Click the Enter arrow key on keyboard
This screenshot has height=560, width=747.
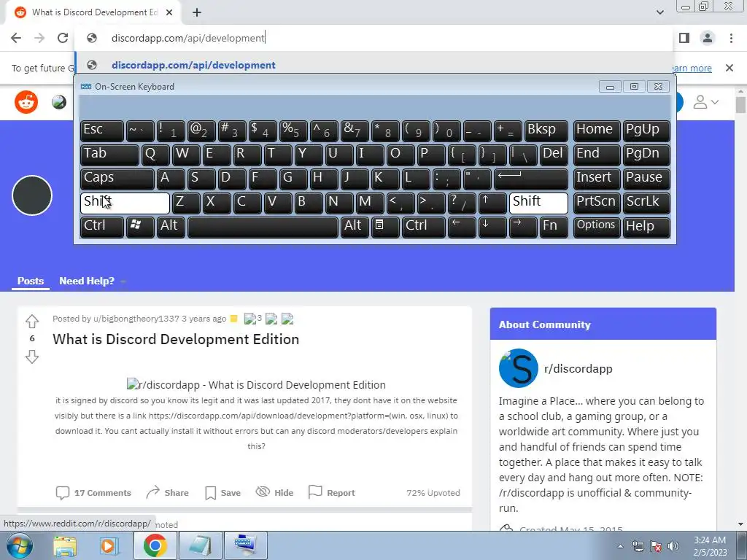point(531,179)
